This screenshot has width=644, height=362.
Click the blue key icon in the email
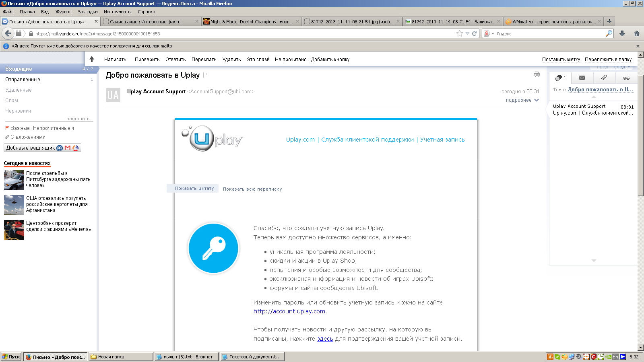coord(213,248)
